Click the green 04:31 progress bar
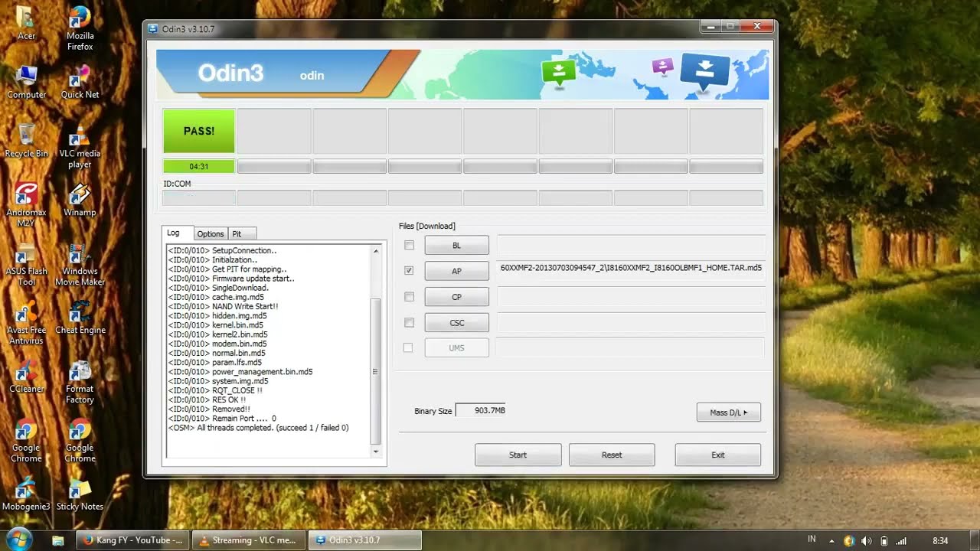This screenshot has height=551, width=980. pos(199,166)
